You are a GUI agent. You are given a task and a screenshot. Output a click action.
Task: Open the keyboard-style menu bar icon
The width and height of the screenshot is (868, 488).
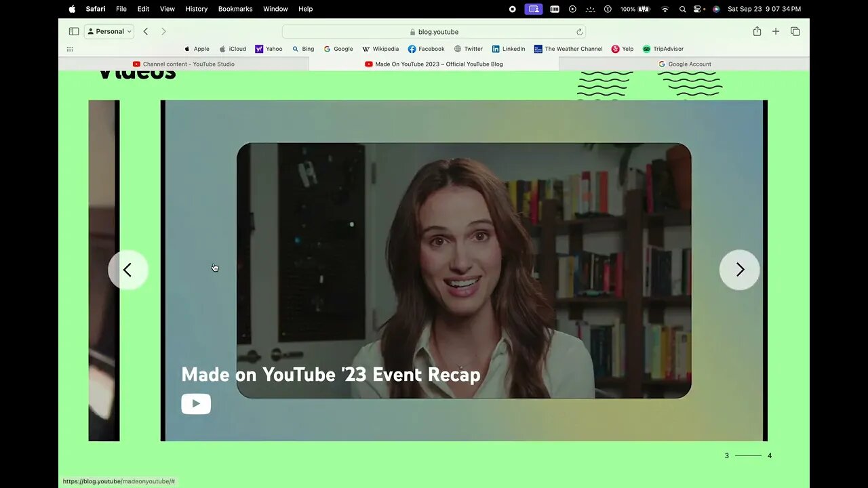[555, 9]
